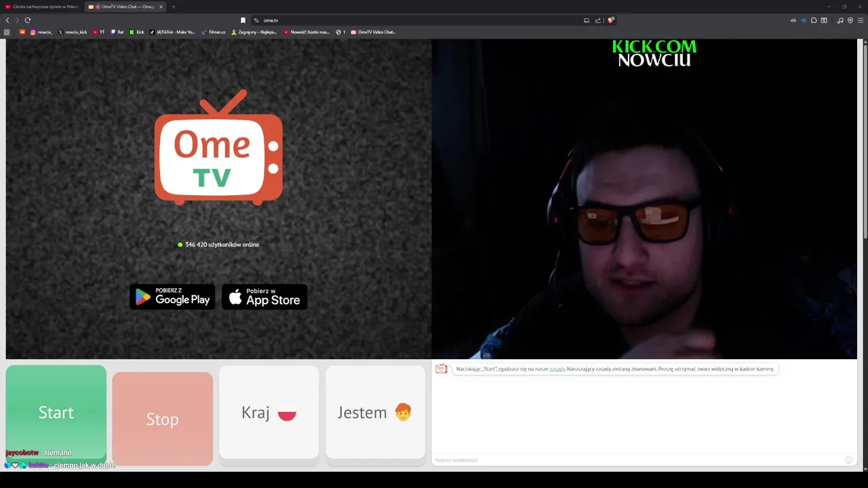This screenshot has width=868, height=488.
Task: Open the Kraj country selector
Action: 269,413
